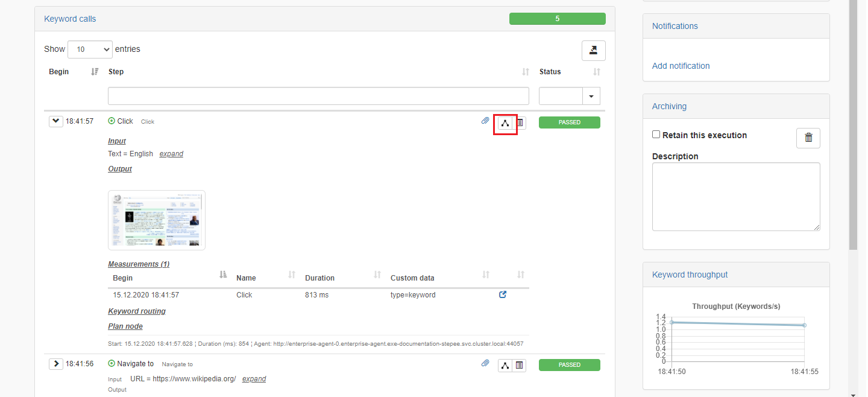Viewport: 868px width, 397px height.
Task: Open the Measurements (1) section
Action: (x=138, y=264)
